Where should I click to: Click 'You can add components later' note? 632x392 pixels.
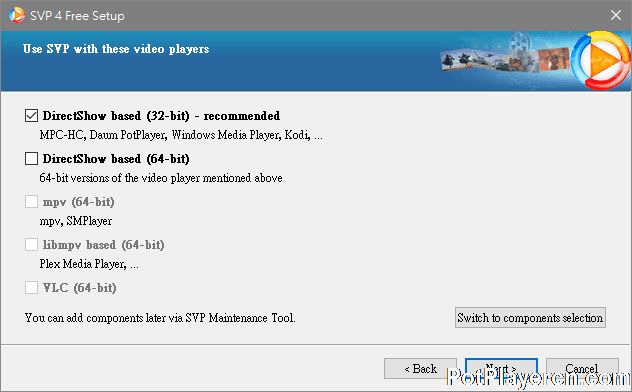tap(160, 318)
